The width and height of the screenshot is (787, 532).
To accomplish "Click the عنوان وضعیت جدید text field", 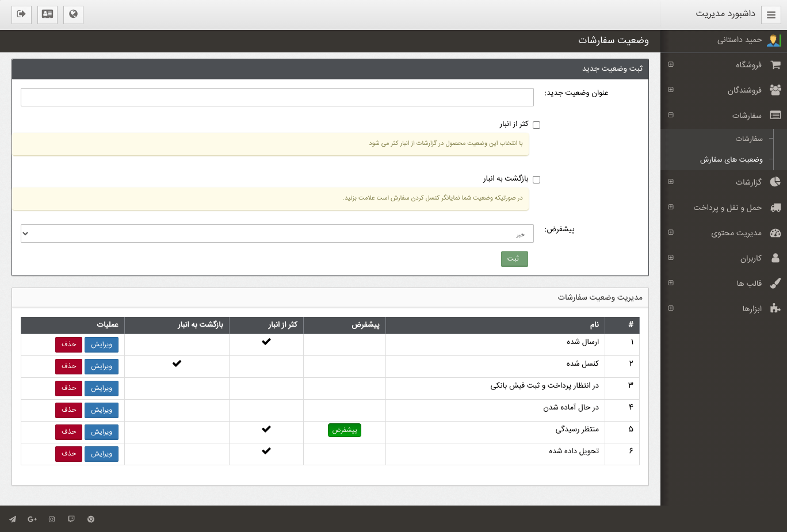I will click(x=277, y=97).
